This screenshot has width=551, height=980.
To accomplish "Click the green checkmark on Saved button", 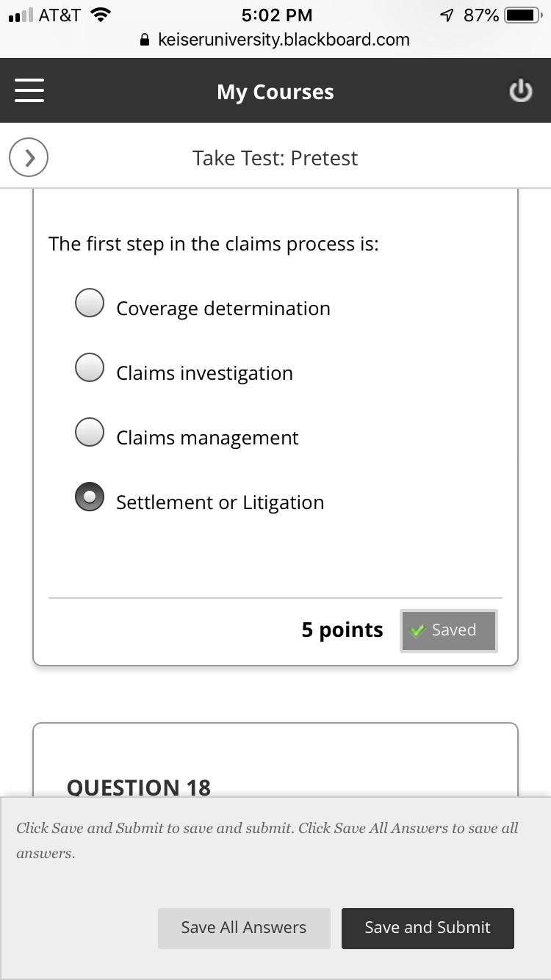I will 419,630.
